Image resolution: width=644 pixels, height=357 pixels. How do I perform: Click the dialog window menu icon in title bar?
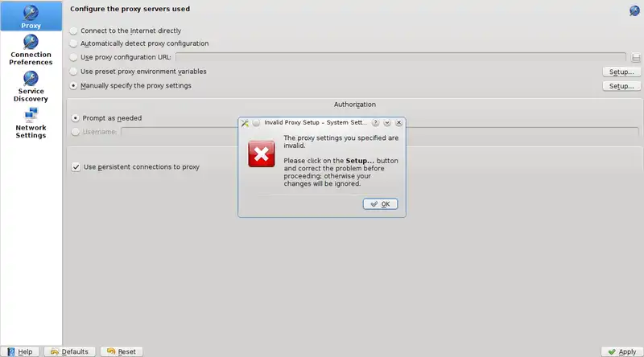(x=245, y=123)
